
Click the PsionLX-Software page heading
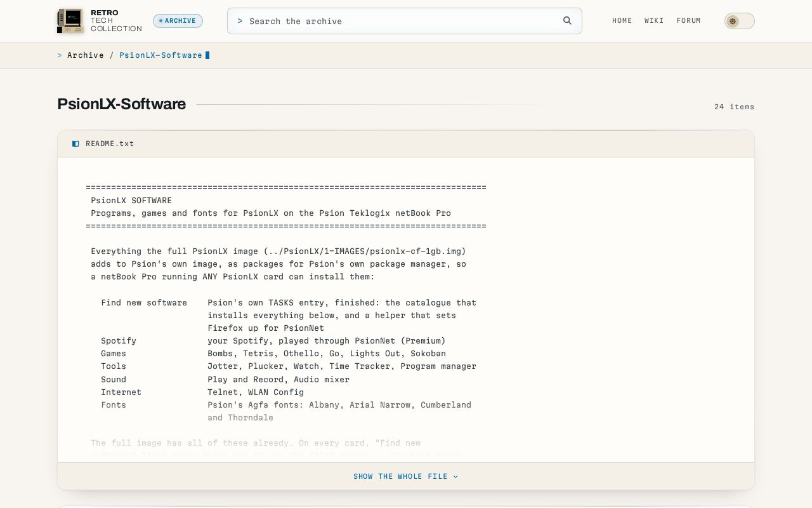[122, 104]
